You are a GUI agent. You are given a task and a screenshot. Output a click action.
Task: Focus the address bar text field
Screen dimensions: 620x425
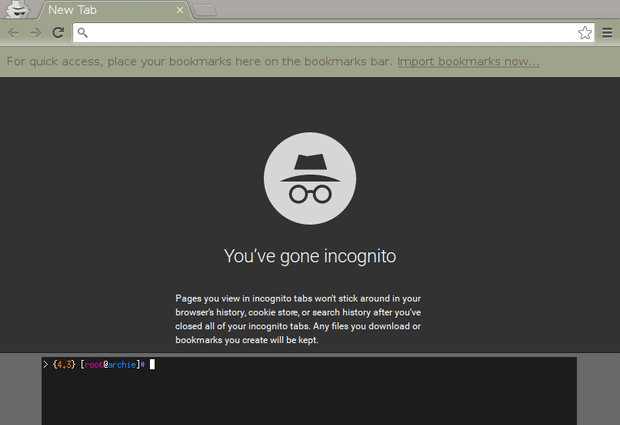pyautogui.click(x=330, y=33)
